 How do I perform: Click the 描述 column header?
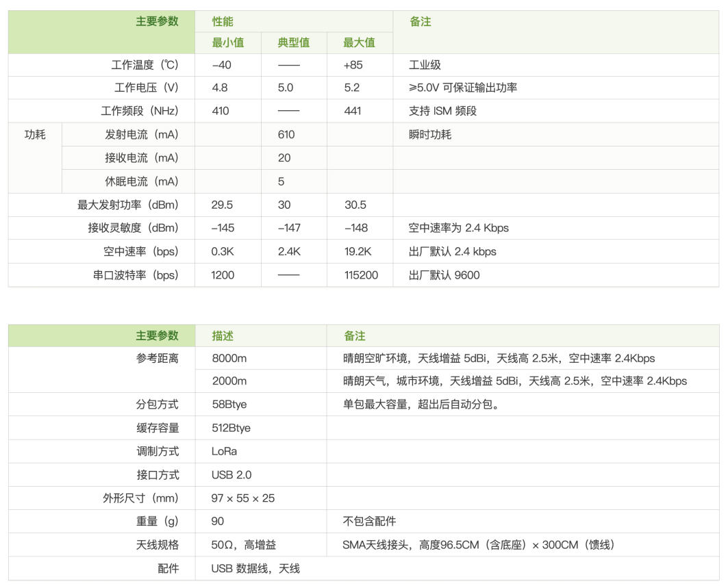[223, 336]
